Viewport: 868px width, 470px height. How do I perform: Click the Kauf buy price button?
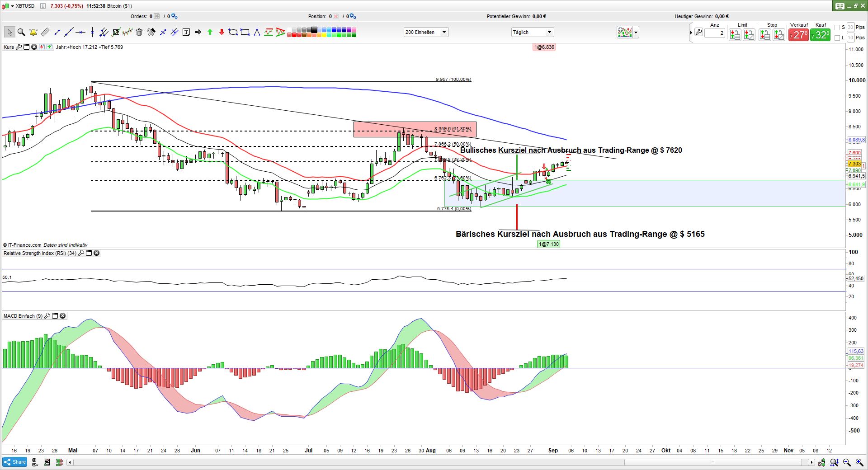click(x=820, y=35)
